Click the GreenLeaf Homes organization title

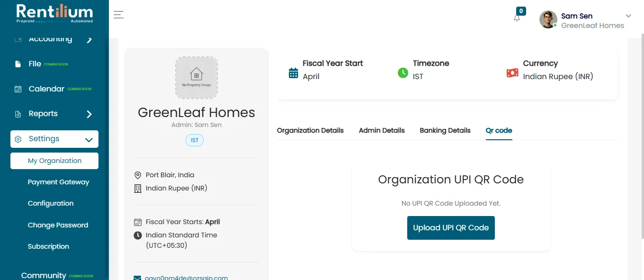tap(197, 112)
